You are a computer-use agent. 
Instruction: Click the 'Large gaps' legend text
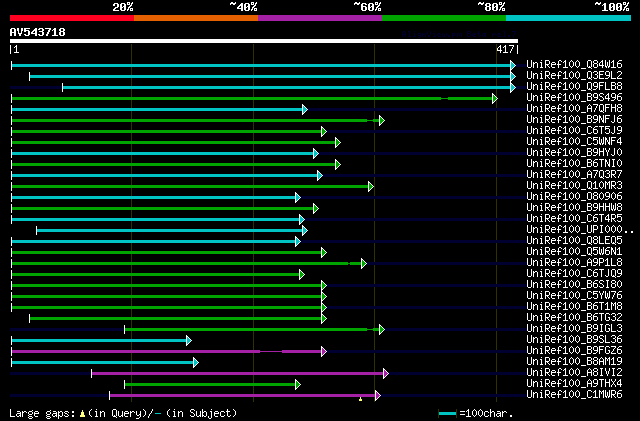tap(42, 413)
